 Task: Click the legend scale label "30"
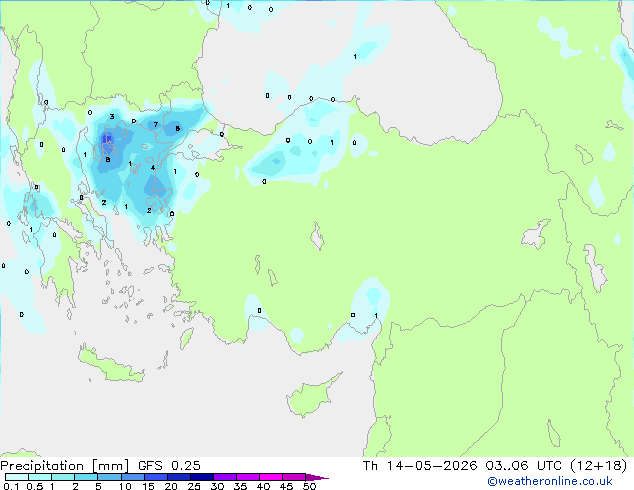(x=218, y=486)
